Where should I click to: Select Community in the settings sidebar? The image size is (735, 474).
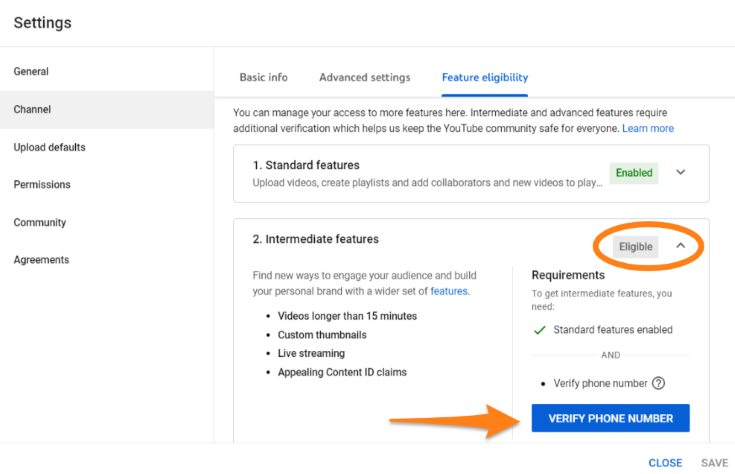click(x=40, y=222)
